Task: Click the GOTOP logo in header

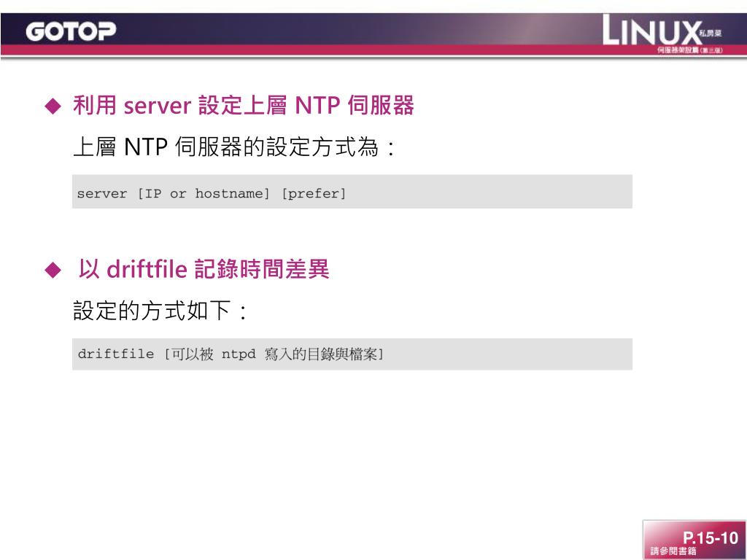Action: click(71, 31)
